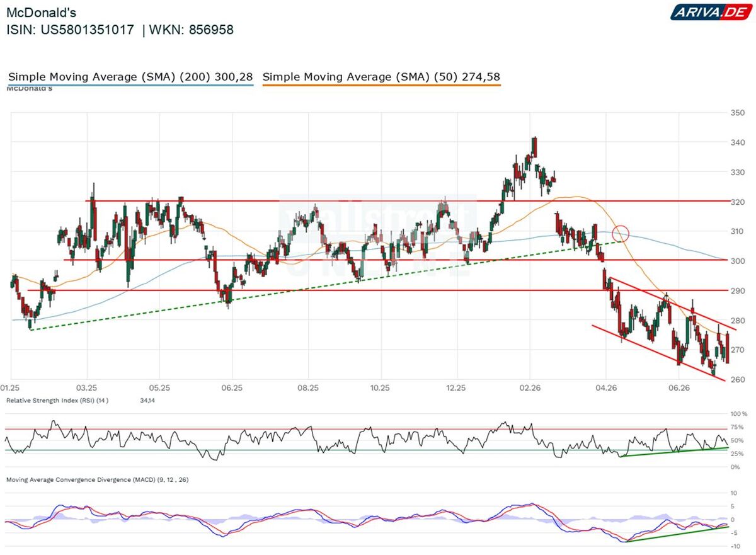Click the 340 price axis label
Screen dimensions: 756x555
click(737, 143)
